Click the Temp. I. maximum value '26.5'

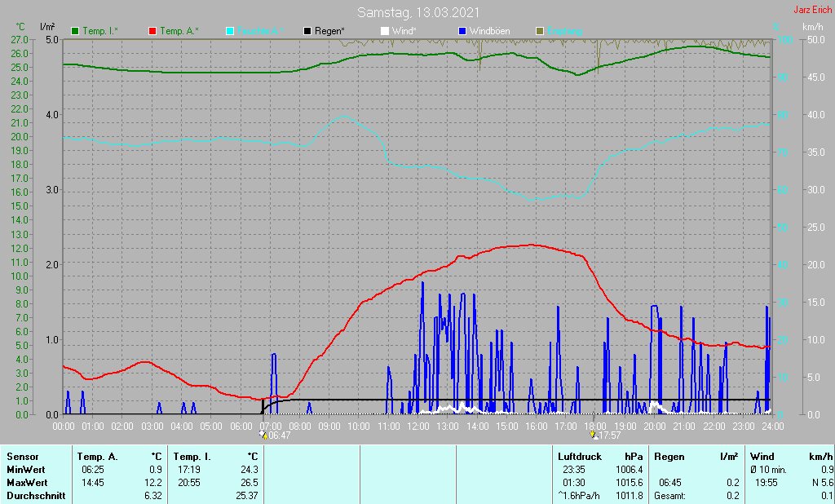coord(250,483)
